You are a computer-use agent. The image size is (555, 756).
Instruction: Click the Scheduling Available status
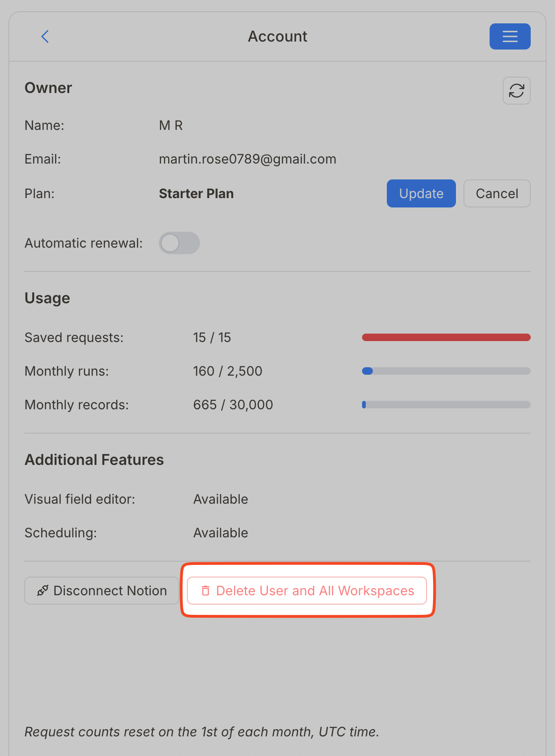(221, 533)
